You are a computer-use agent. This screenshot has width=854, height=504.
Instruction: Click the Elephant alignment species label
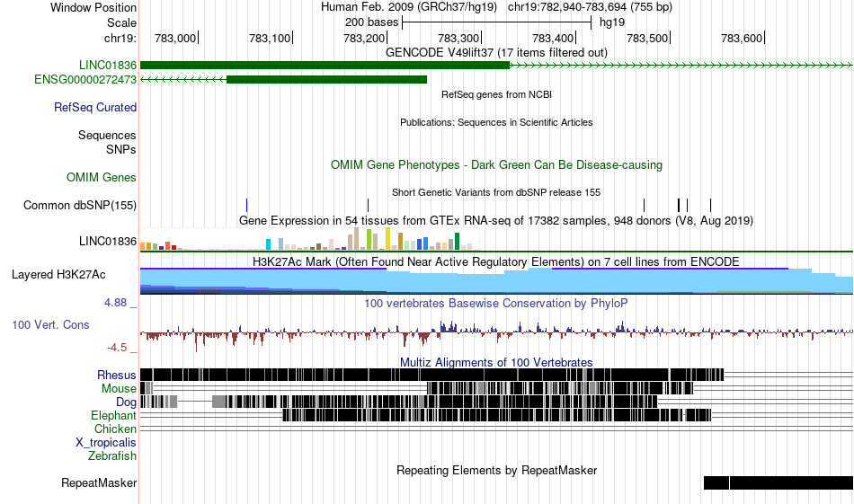114,416
